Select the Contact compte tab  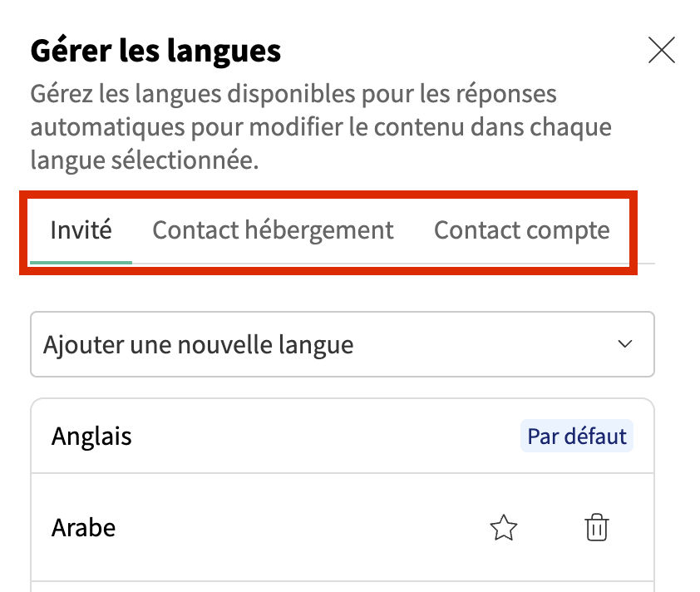521,229
